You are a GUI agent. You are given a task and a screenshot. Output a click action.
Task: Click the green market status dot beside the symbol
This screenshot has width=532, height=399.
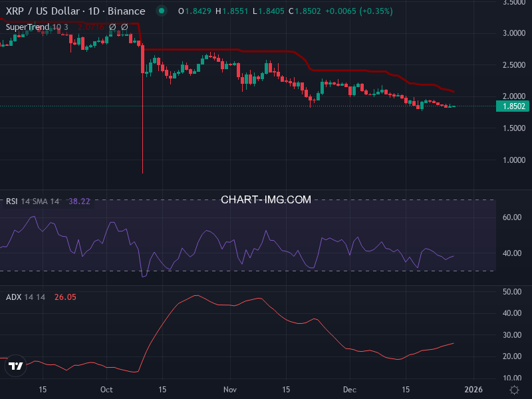point(161,11)
